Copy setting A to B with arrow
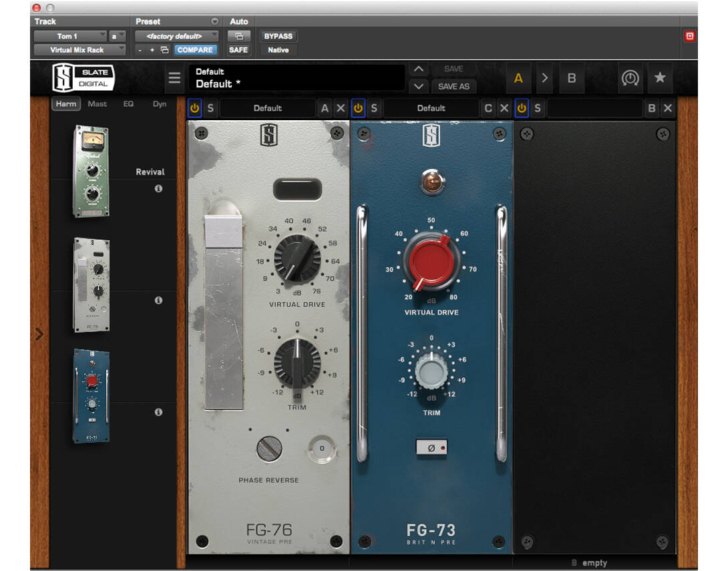 pos(544,78)
